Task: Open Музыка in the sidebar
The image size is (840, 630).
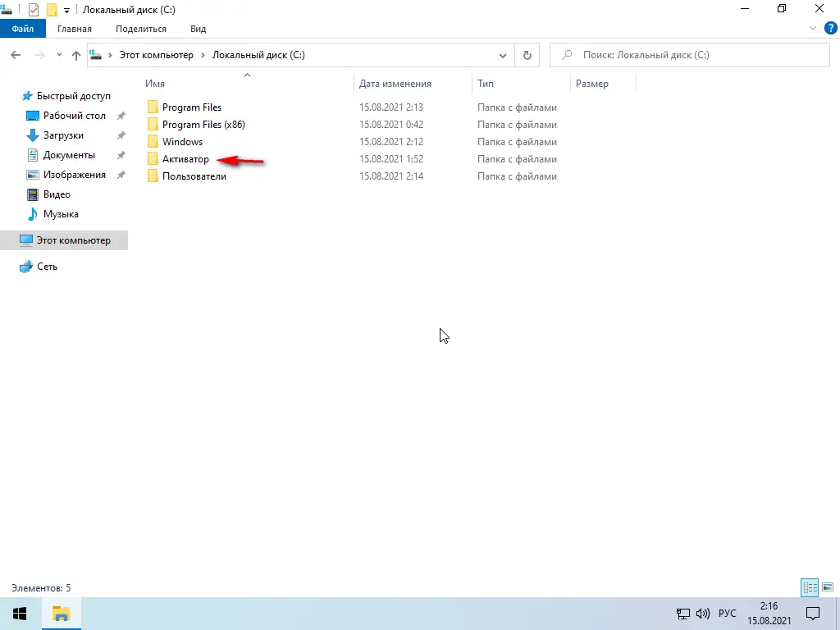Action: (x=61, y=214)
